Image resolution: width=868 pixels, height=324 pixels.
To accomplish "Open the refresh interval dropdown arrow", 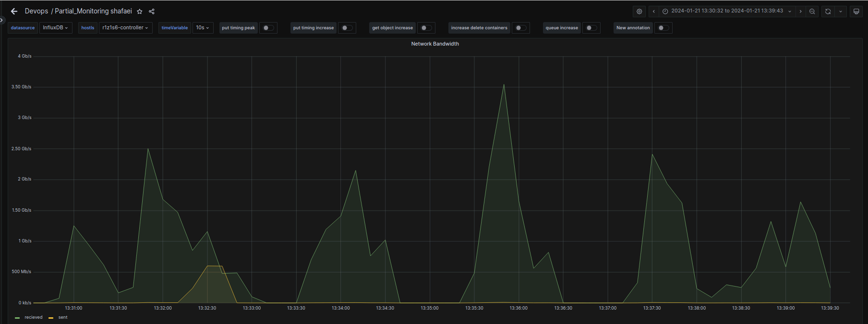I will click(840, 12).
